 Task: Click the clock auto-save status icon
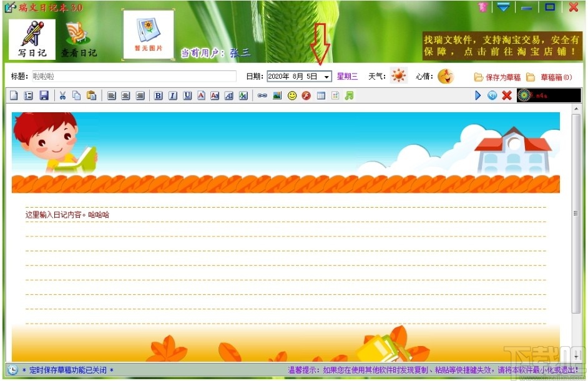(12, 370)
